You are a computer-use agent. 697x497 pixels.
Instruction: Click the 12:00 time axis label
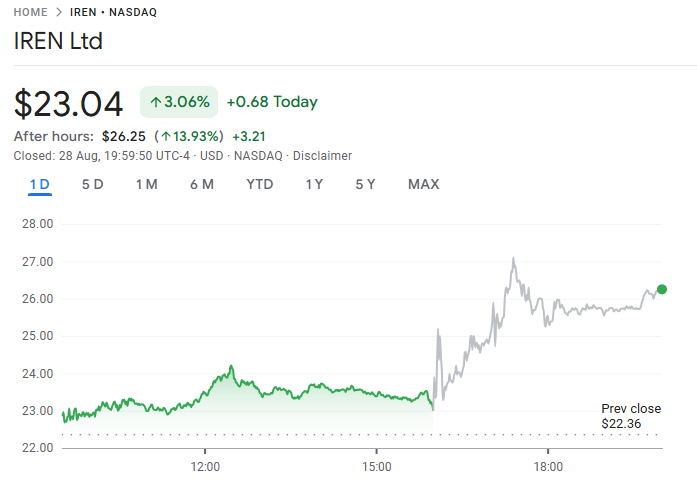coord(205,467)
